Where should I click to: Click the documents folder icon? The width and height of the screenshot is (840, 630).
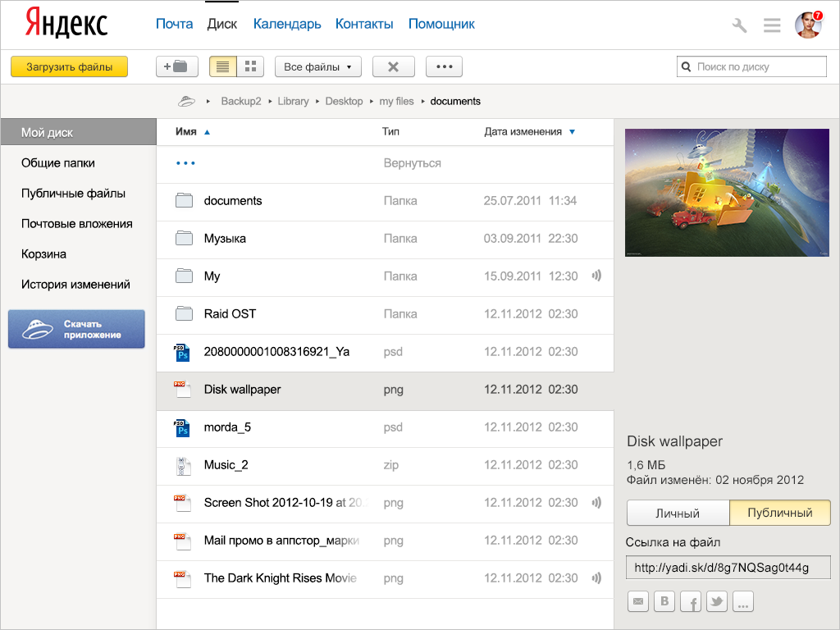point(184,200)
